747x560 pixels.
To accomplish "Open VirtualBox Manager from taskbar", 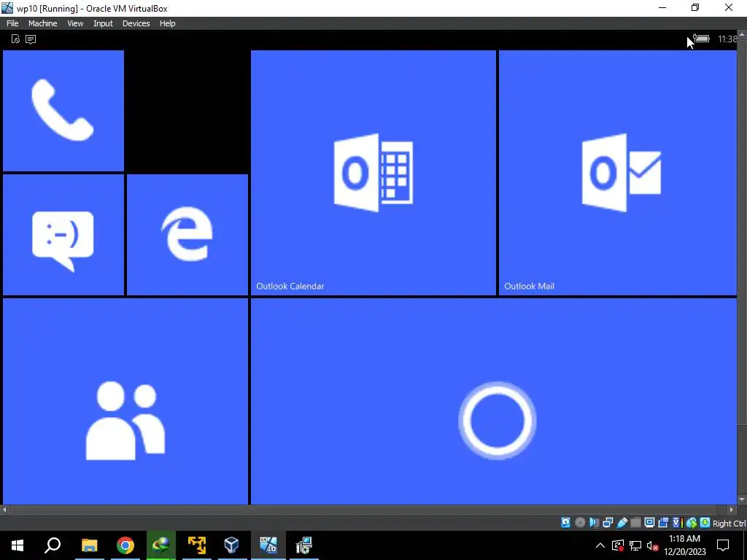I will pos(231,545).
